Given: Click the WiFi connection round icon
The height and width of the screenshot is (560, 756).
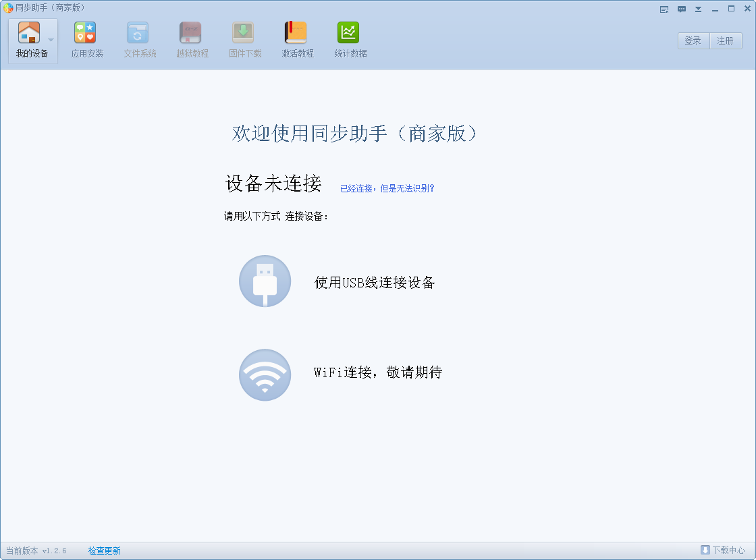Looking at the screenshot, I should click(x=265, y=375).
